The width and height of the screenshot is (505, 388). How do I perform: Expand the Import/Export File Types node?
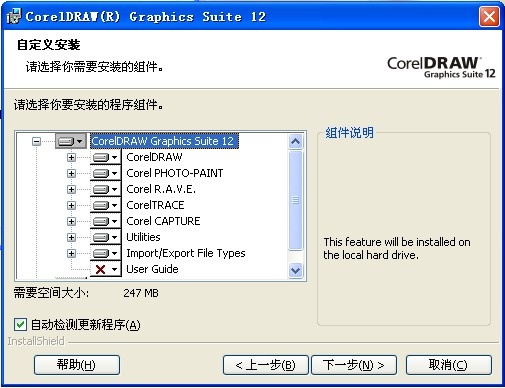tap(71, 253)
